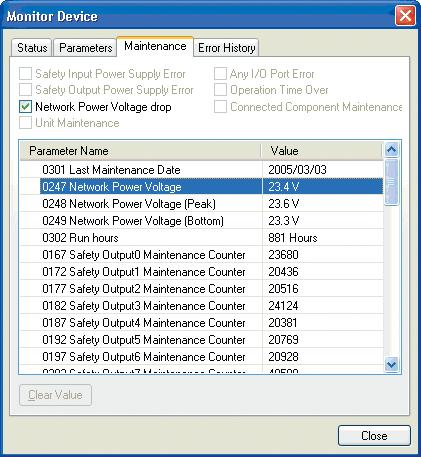
Task: Select the Maintenance tab
Action: click(155, 46)
